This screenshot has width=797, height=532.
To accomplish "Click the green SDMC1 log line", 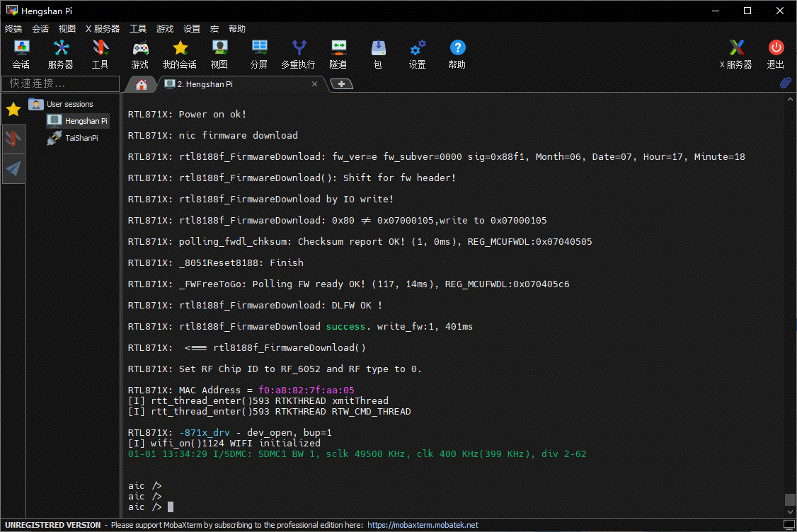I will pyautogui.click(x=357, y=453).
